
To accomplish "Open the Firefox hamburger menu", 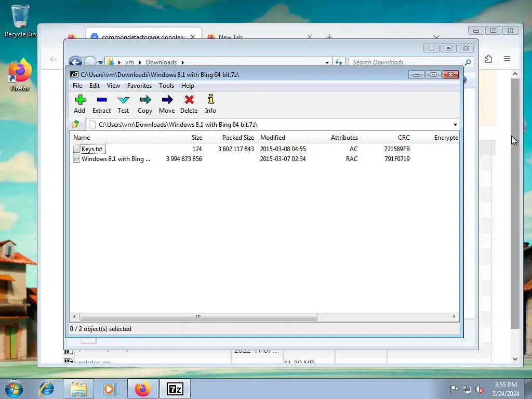I will pos(507,59).
